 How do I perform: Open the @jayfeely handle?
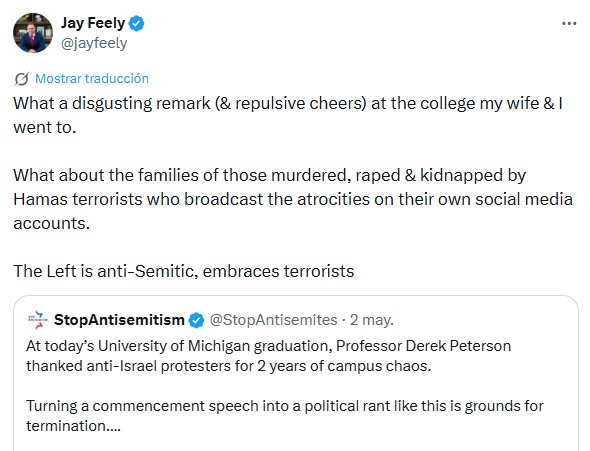94,43
